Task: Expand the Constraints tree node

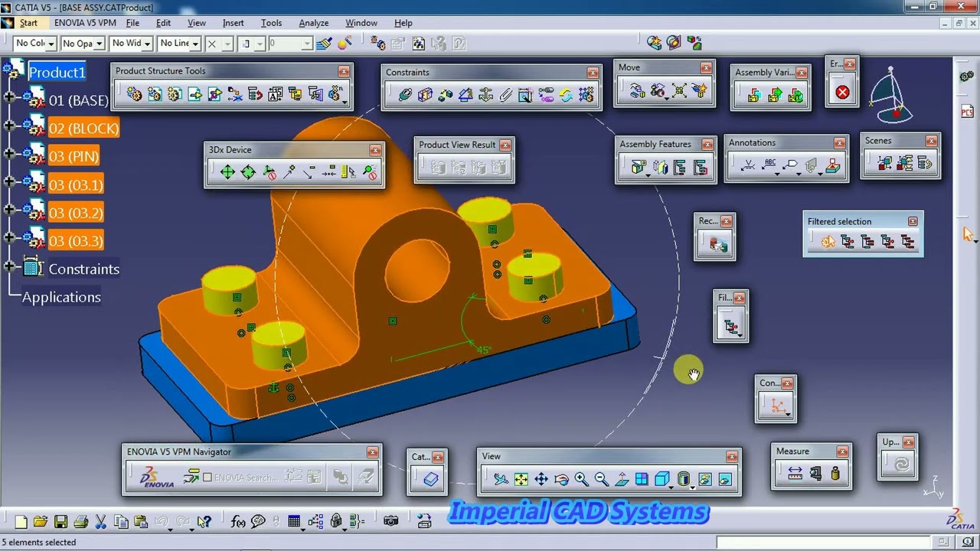Action: point(9,266)
